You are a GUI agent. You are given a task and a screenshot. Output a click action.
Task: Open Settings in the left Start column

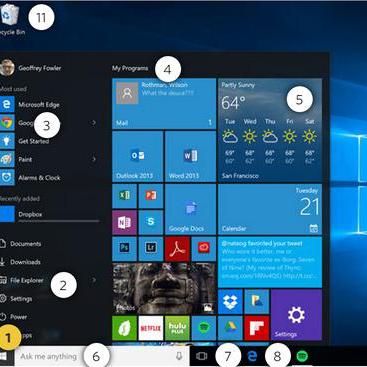(17, 299)
